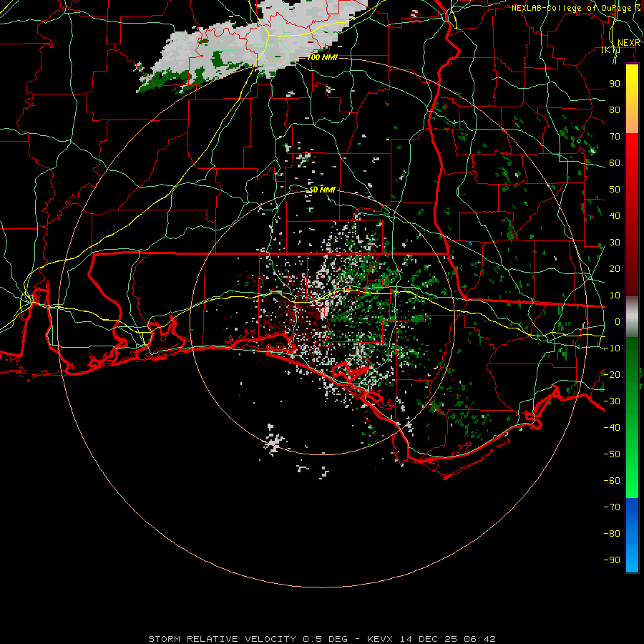Click the KEVX timestamp '14 DEC 25 06:42'
644x644 pixels.
click(x=448, y=639)
